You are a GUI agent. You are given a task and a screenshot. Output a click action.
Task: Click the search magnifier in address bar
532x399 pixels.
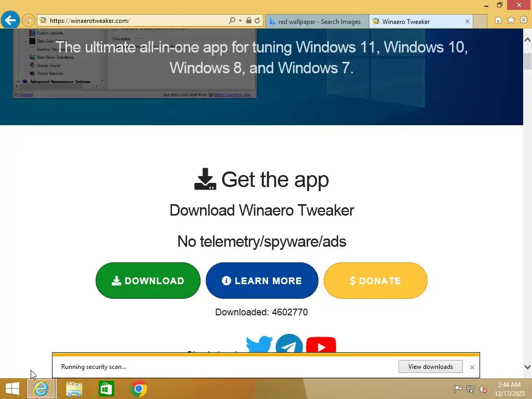pyautogui.click(x=232, y=20)
